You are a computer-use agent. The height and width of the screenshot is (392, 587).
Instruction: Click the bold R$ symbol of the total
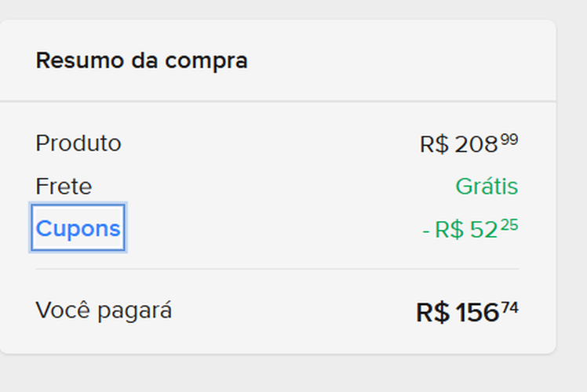[x=432, y=313]
